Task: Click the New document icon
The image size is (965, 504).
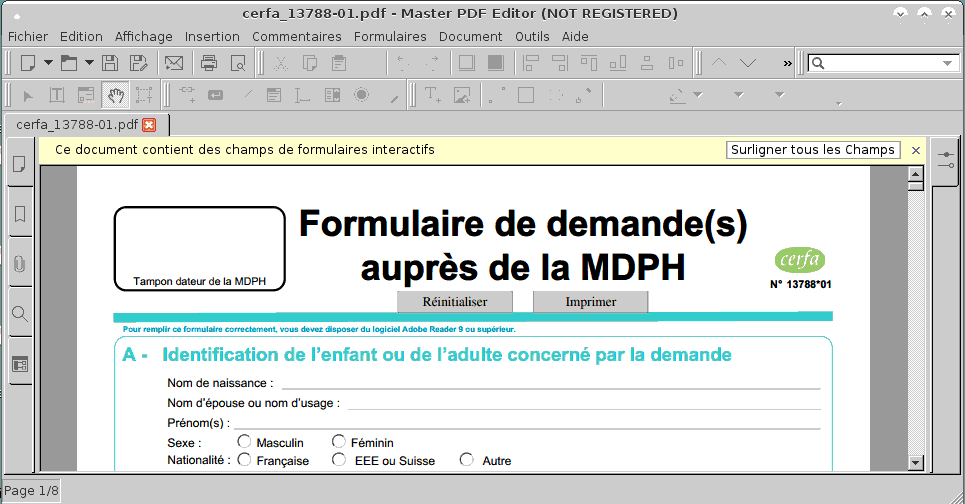Action: point(28,63)
